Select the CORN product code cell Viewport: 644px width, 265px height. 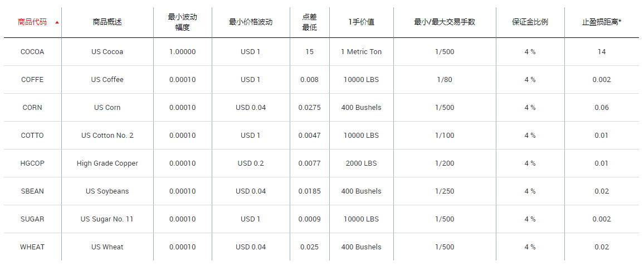coord(32,107)
